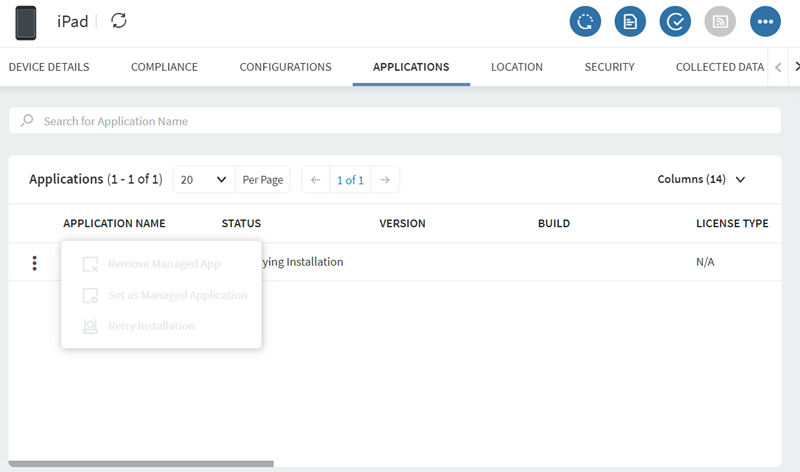The height and width of the screenshot is (472, 800).
Task: Click the dotted circular sync button
Action: click(x=585, y=21)
